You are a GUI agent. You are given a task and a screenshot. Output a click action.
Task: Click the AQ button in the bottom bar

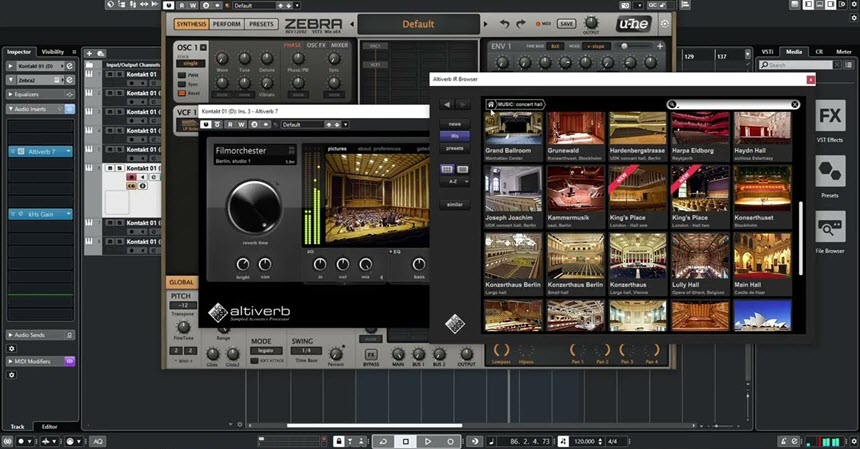(98, 441)
